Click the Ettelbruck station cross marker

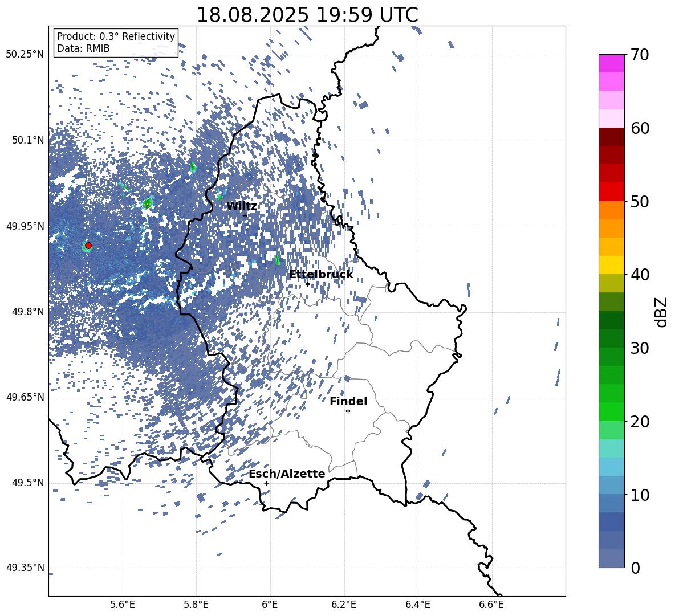click(x=307, y=283)
